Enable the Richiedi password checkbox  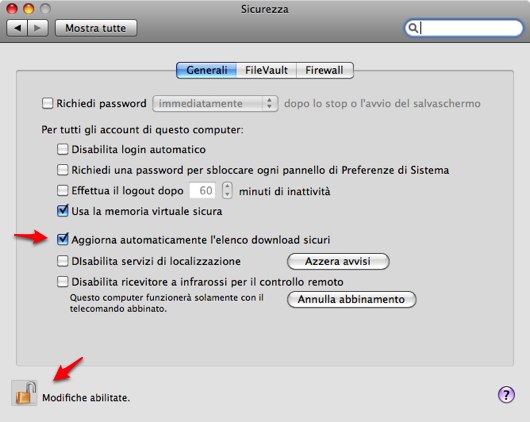click(47, 103)
